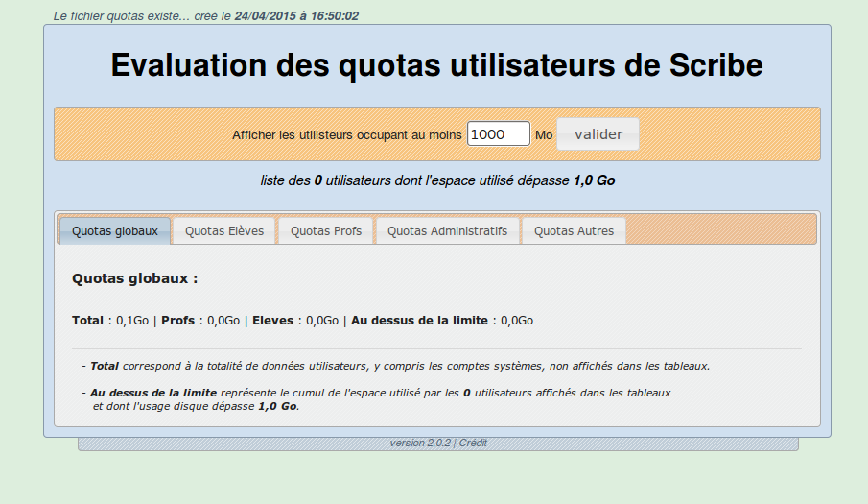Click the Total correspond explanatory note
Screen dimensions: 868x504
(396, 366)
